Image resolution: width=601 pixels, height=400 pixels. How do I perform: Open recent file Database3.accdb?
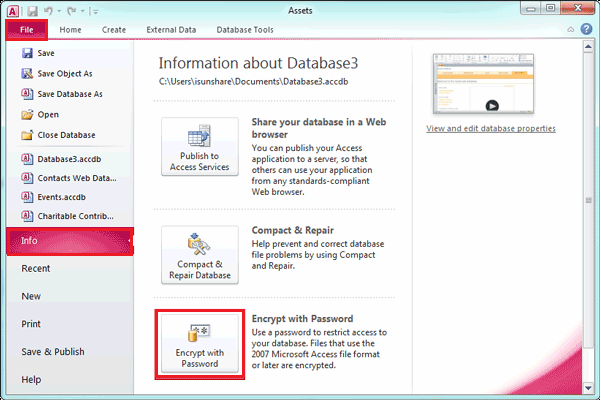(69, 159)
